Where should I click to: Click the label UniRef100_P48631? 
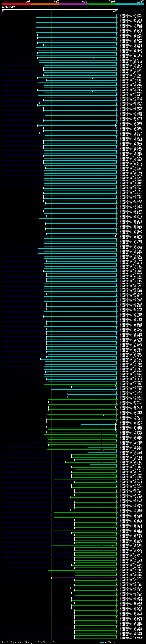click(131, 477)
